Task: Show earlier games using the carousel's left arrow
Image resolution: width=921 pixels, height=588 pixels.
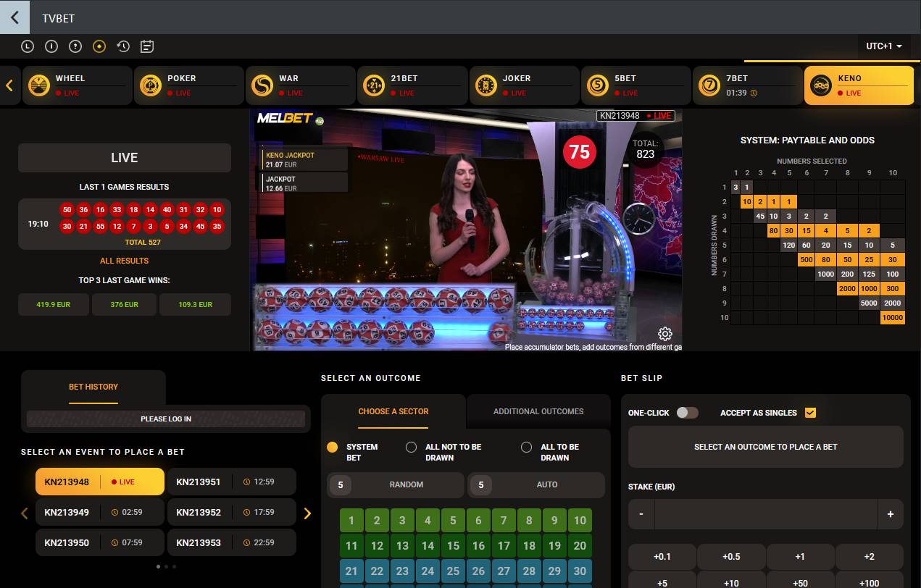Action: pyautogui.click(x=9, y=85)
